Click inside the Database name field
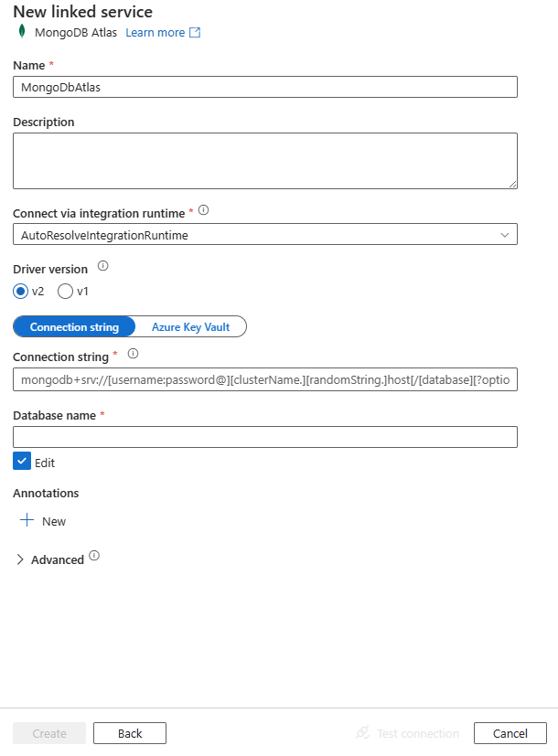This screenshot has height=756, width=558. coord(265,436)
